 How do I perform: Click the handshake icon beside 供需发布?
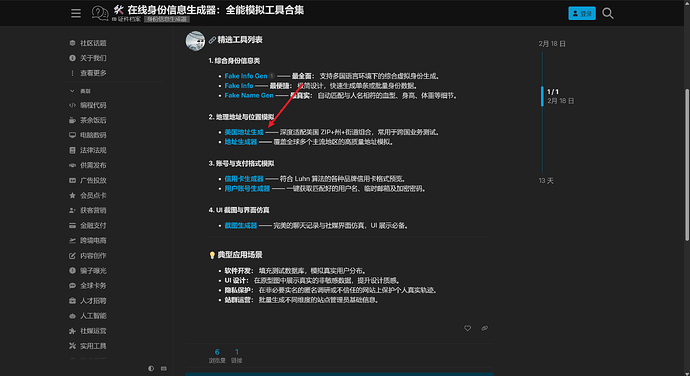click(72, 165)
